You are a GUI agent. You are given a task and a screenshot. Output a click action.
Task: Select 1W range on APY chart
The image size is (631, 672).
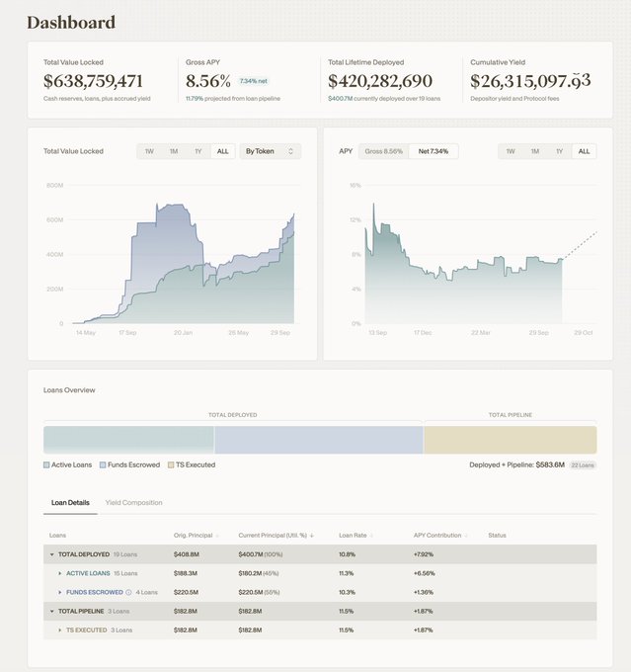tap(511, 151)
